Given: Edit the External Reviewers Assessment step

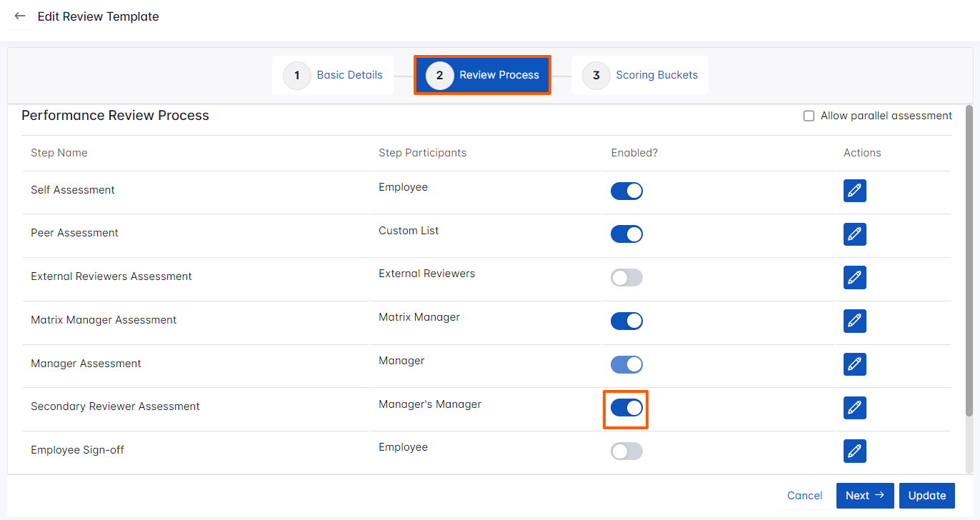Looking at the screenshot, I should 854,277.
